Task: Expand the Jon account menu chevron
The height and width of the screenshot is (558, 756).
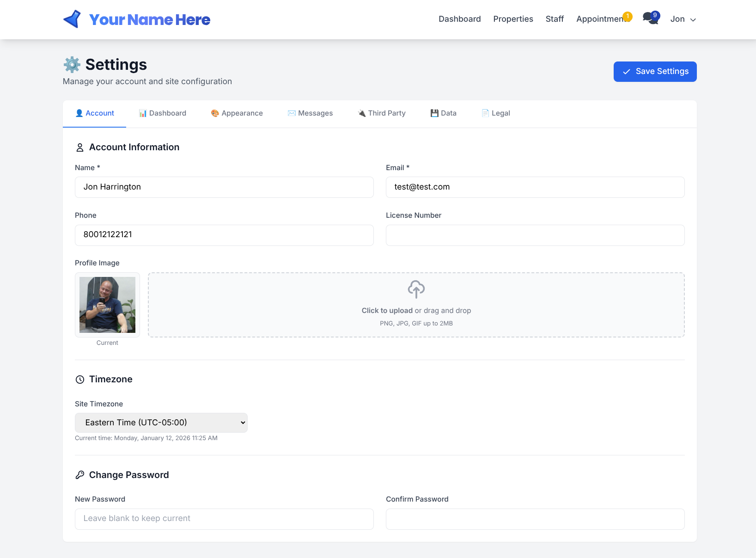Action: point(693,19)
